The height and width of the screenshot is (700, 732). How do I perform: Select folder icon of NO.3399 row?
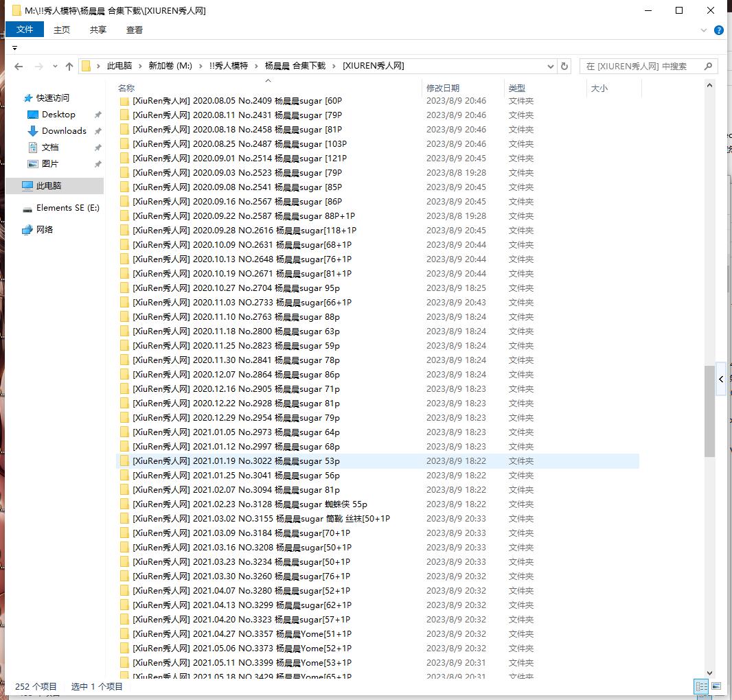click(124, 663)
